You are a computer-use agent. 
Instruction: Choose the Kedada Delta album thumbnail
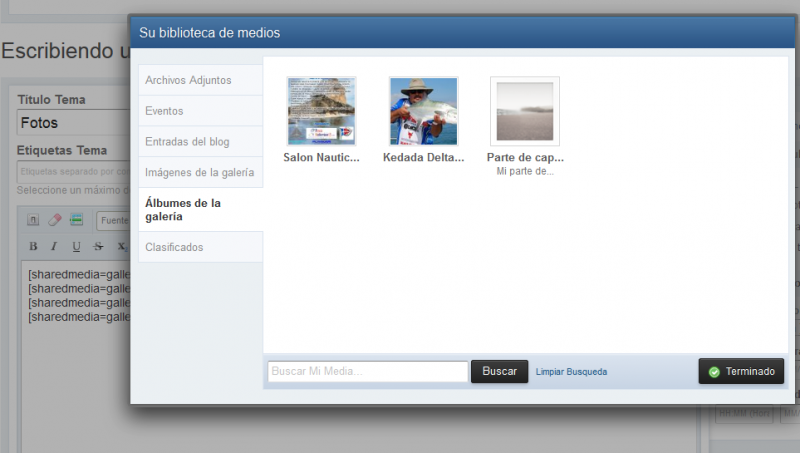(423, 111)
